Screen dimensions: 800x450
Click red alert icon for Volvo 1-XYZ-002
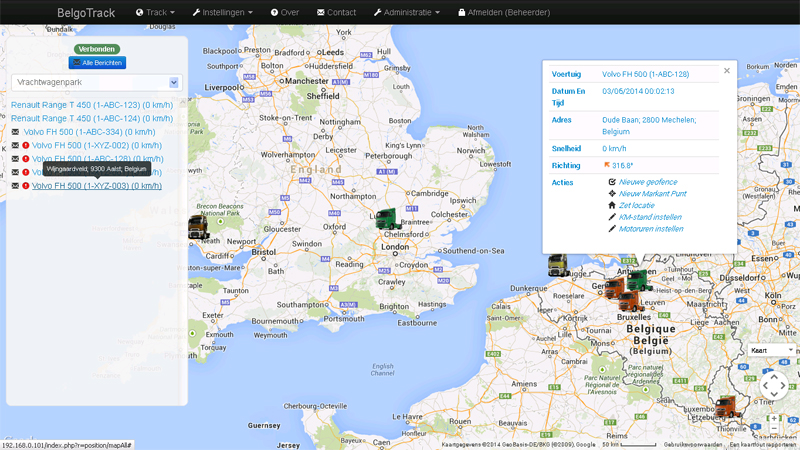click(x=26, y=145)
